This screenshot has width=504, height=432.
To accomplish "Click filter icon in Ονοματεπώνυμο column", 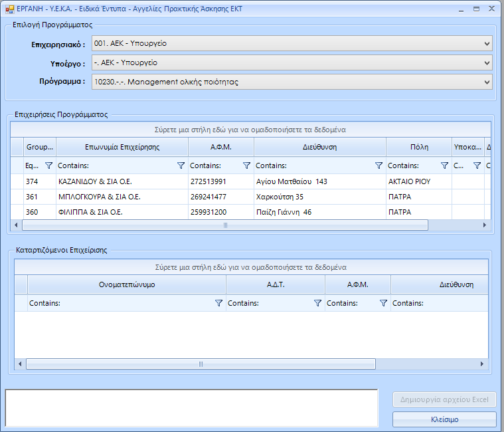I will coord(218,303).
